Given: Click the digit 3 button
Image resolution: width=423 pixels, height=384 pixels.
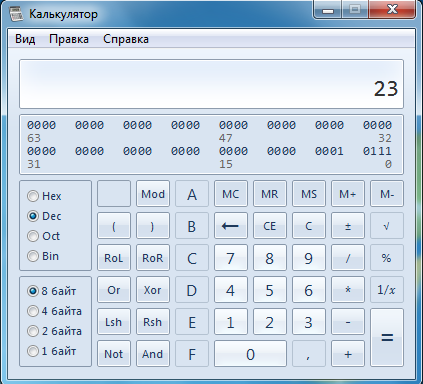Looking at the screenshot, I should click(309, 322).
